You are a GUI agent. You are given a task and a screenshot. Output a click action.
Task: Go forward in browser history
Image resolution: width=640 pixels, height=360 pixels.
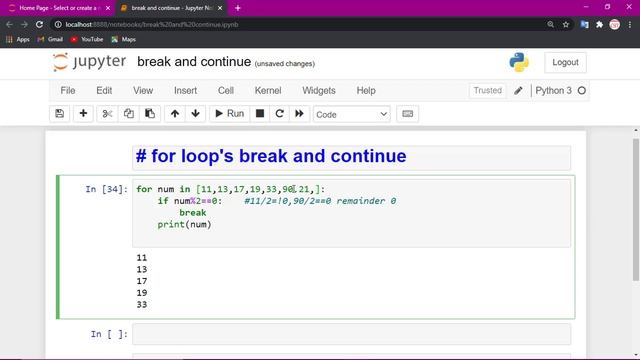pos(24,24)
